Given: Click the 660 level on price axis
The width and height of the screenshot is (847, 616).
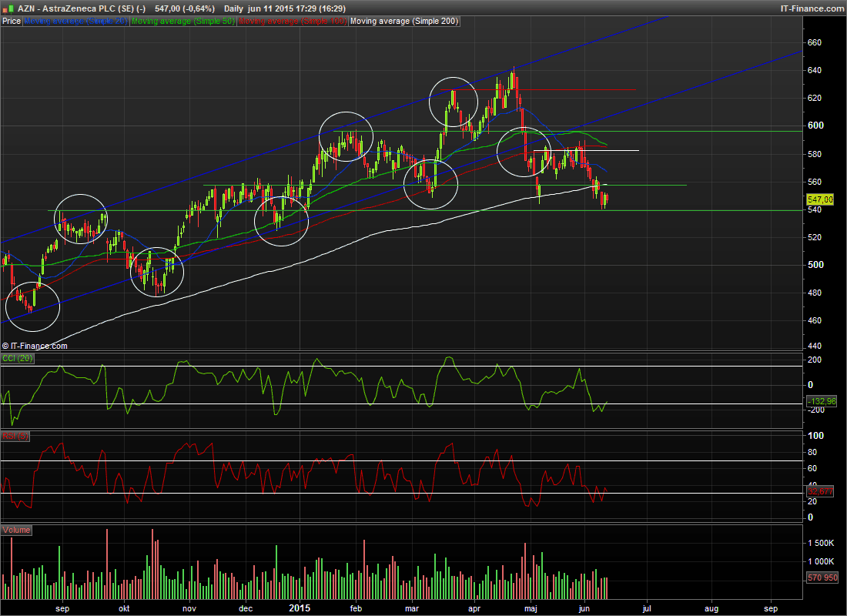Looking at the screenshot, I should click(815, 42).
